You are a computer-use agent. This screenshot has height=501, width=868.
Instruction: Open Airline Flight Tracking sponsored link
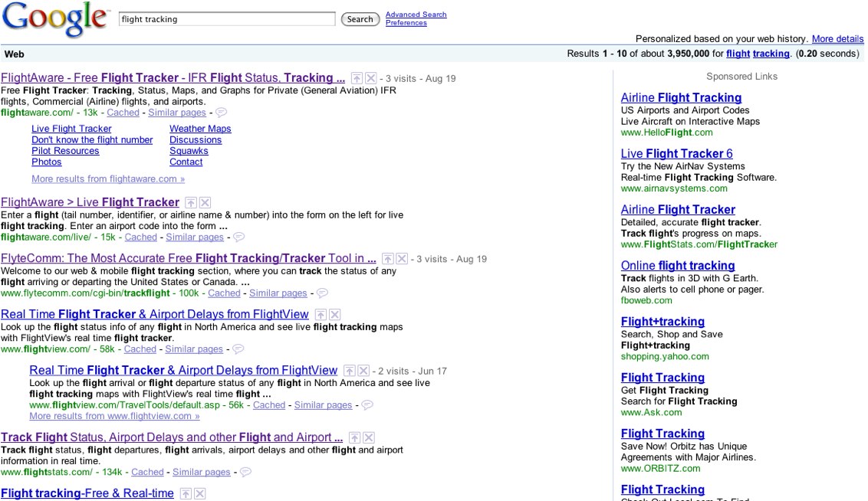pyautogui.click(x=681, y=98)
